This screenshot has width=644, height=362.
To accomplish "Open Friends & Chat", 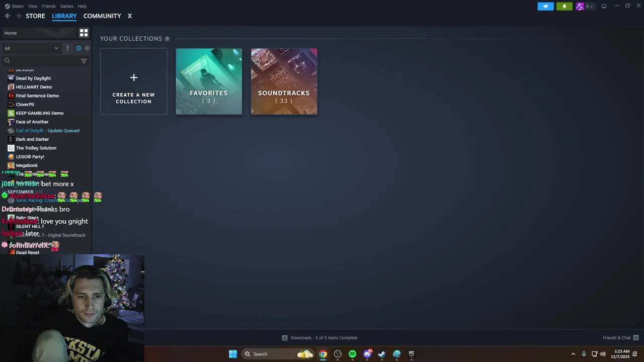I will pyautogui.click(x=620, y=338).
